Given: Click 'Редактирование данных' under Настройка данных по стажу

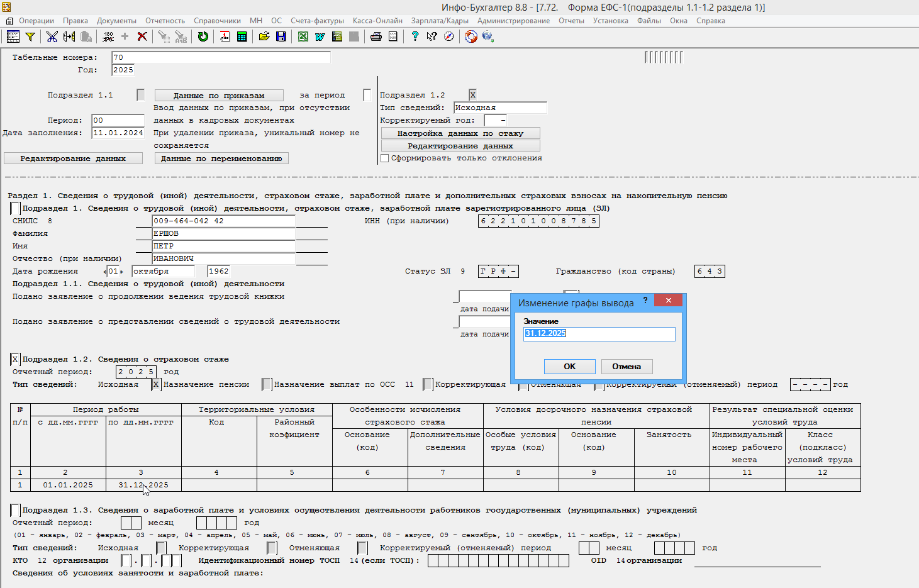Looking at the screenshot, I should click(x=460, y=146).
